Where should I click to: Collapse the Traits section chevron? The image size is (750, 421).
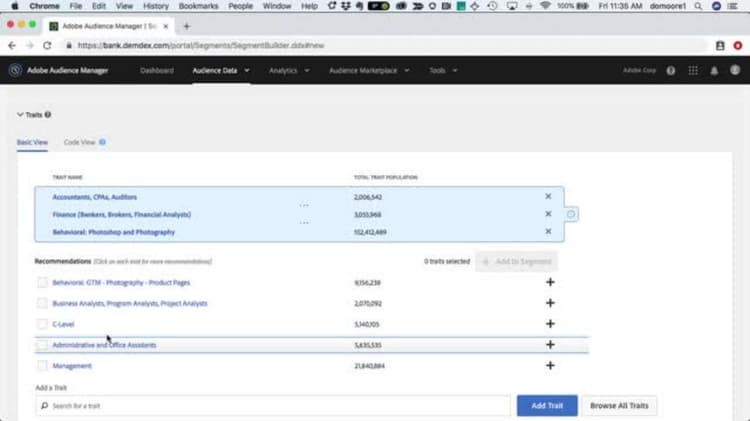point(20,115)
